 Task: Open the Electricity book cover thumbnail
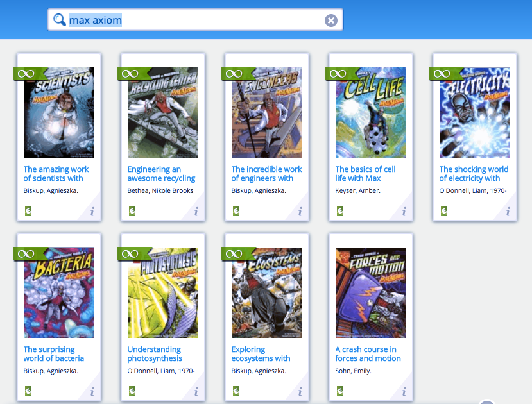(x=475, y=112)
